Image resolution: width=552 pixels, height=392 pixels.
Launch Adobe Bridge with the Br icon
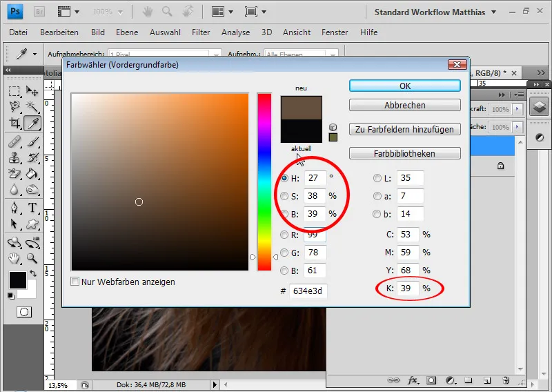pyautogui.click(x=39, y=12)
